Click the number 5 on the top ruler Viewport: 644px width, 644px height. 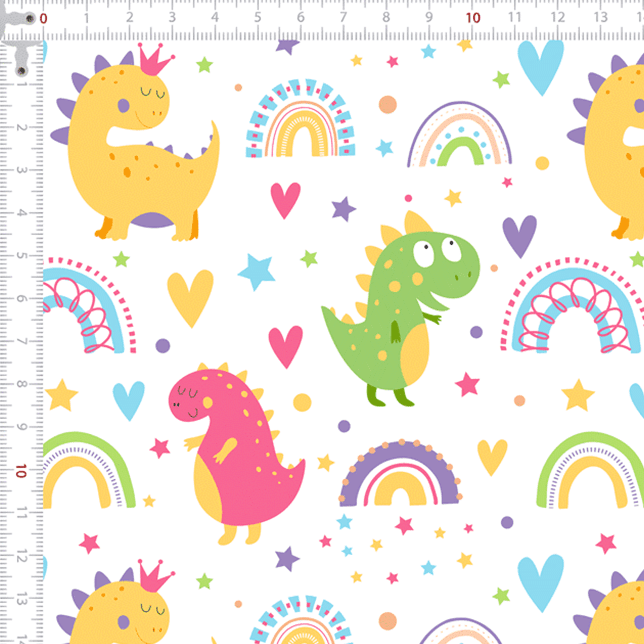click(x=258, y=18)
